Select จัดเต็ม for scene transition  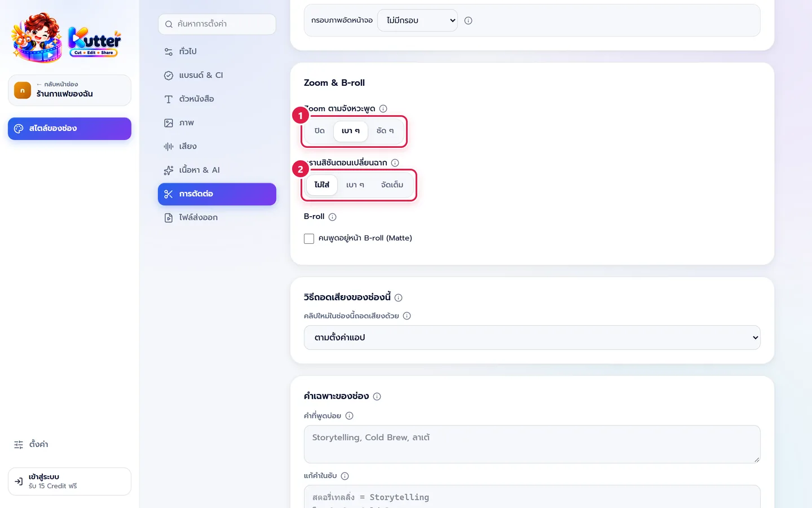(x=392, y=185)
